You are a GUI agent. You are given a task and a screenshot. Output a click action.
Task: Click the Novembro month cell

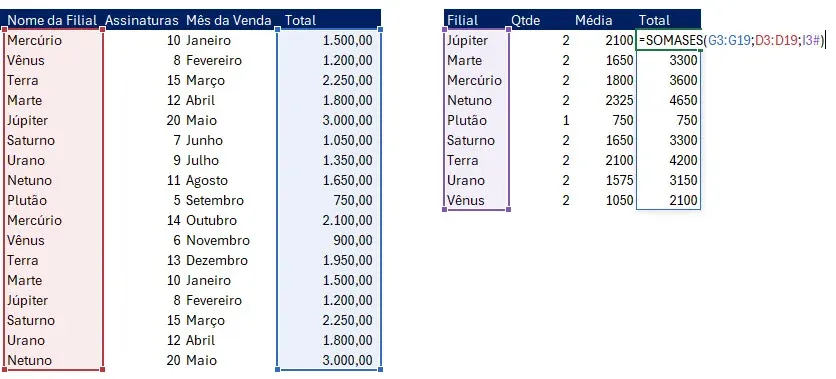click(218, 240)
